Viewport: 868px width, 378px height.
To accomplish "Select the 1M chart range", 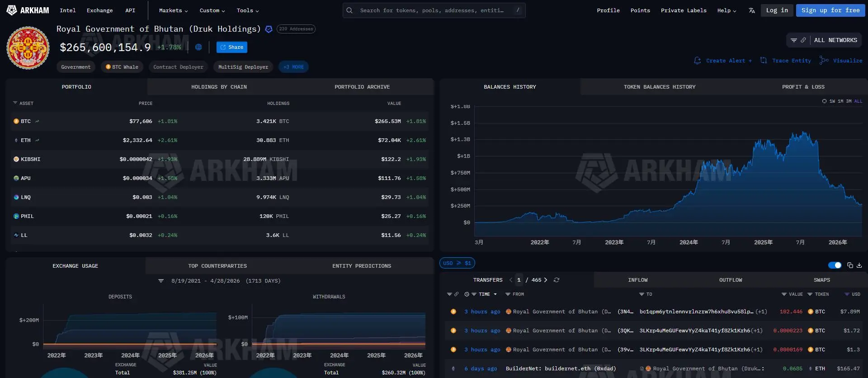I will (840, 101).
